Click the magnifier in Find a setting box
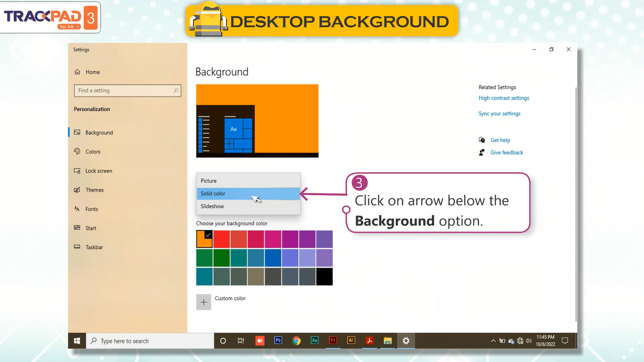Screen dimensions: 644x362 [176, 90]
